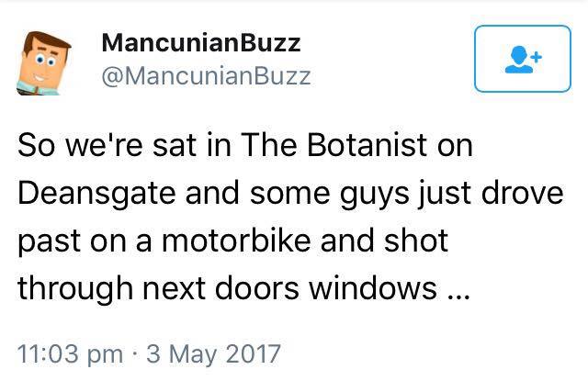Click the phrase 'next doors windows'
The height and width of the screenshot is (392, 588).
(x=289, y=288)
